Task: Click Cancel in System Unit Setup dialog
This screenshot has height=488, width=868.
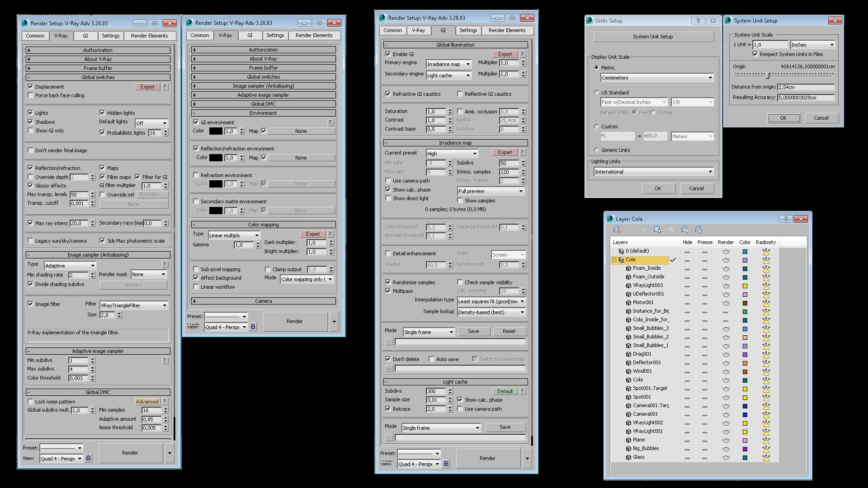Action: [821, 118]
